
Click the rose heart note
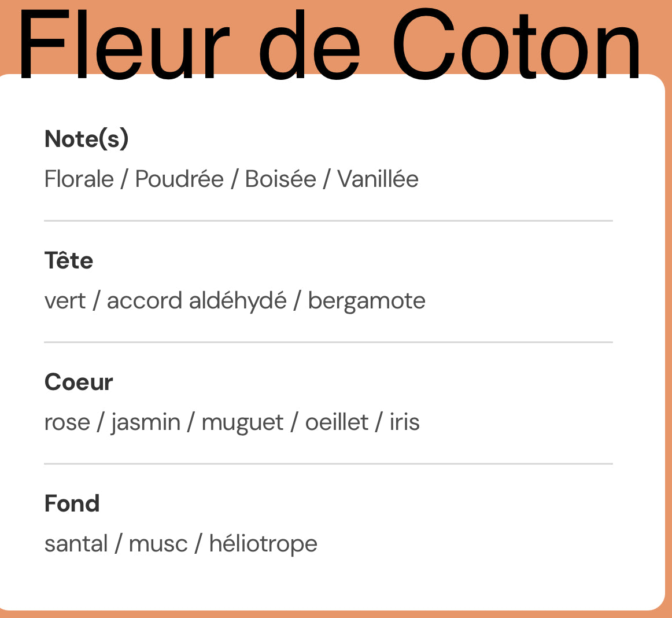[67, 422]
